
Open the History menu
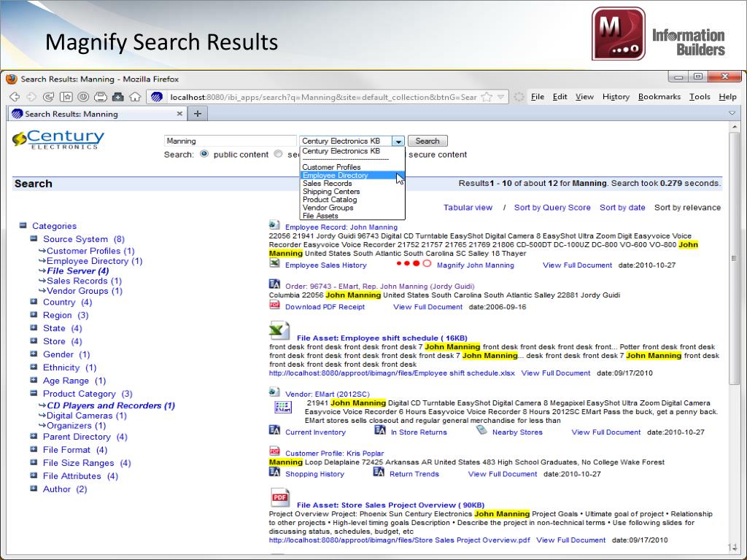click(x=616, y=97)
